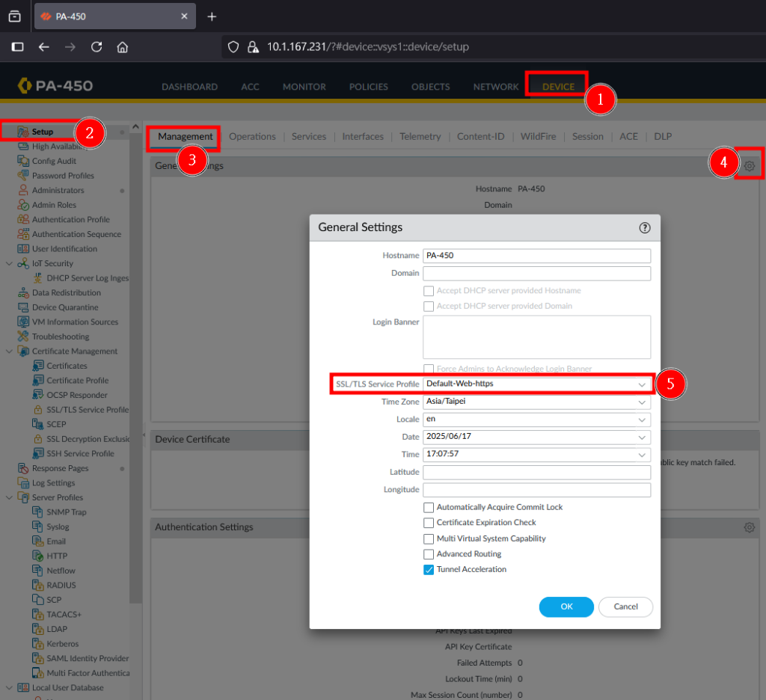This screenshot has width=766, height=700.
Task: Click the Certificates icon in sidebar
Action: point(37,366)
